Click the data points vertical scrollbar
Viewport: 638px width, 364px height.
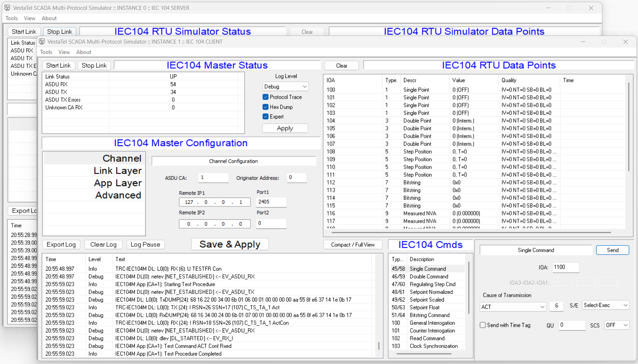point(629,127)
